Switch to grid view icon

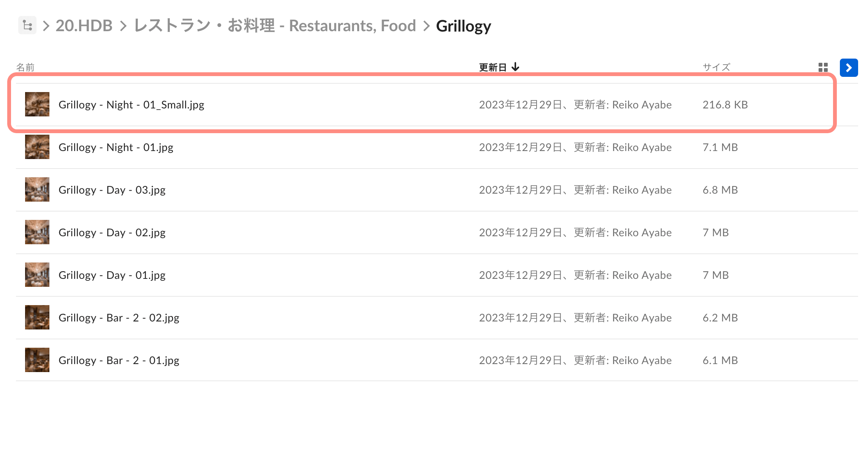(823, 68)
